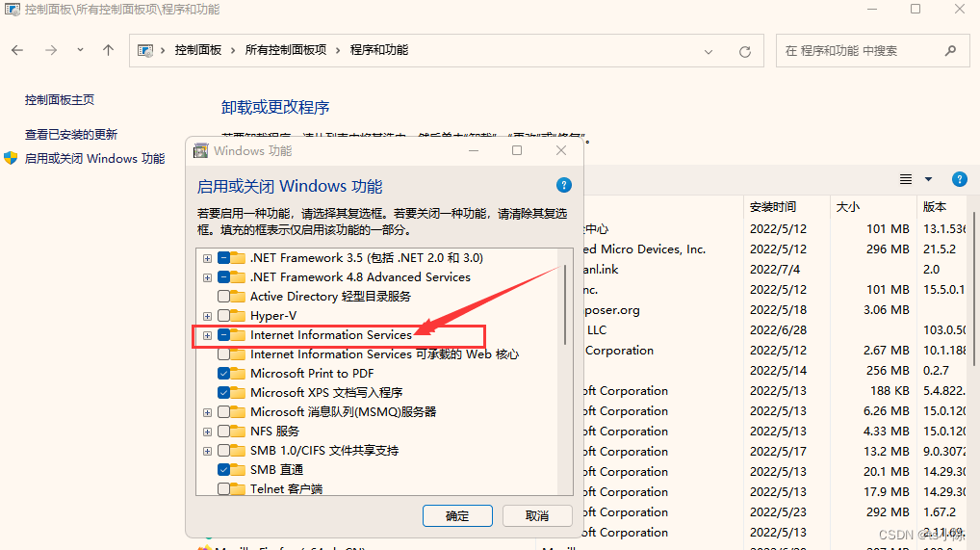Cancel with the 取消 button
Screen dimensions: 980x550
537,516
